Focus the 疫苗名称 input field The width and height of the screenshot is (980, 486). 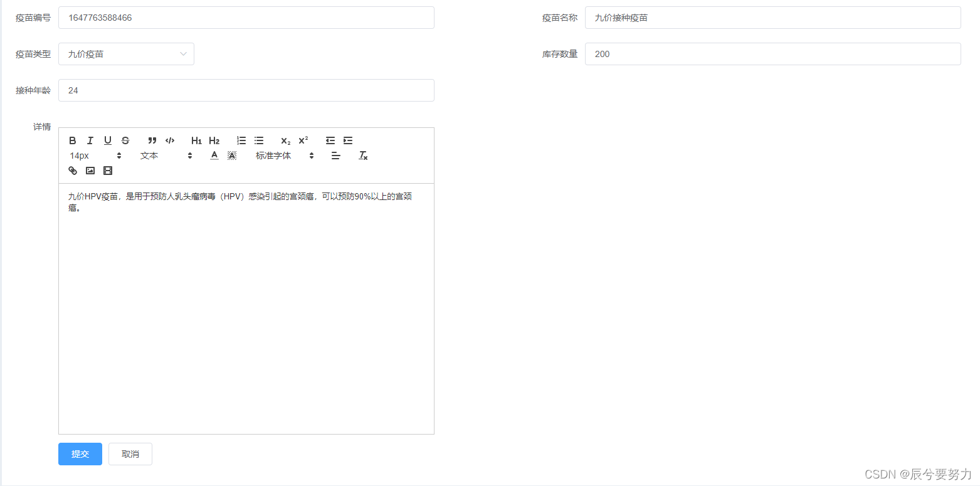point(772,18)
